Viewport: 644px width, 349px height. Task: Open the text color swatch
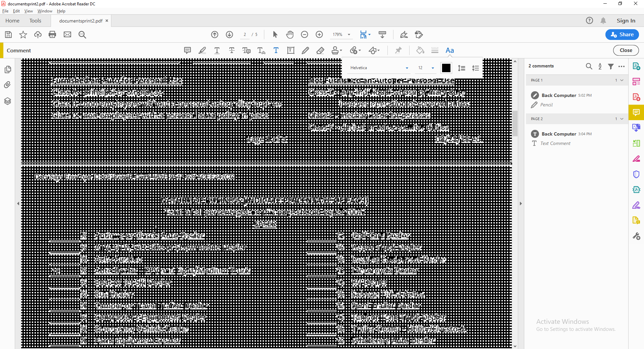[x=446, y=67]
